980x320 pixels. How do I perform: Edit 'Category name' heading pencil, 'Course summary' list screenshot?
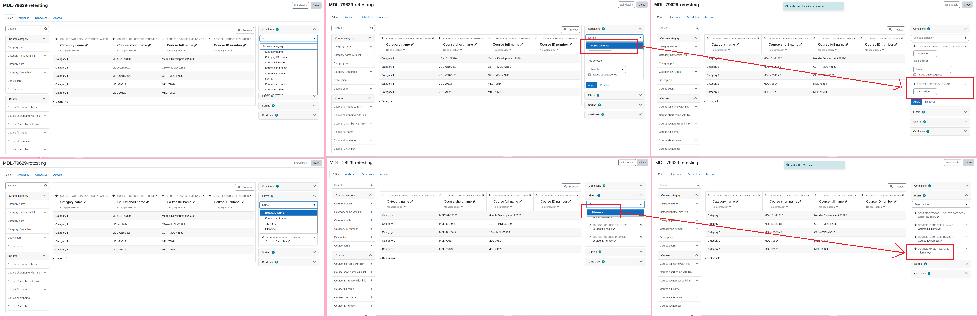point(86,45)
